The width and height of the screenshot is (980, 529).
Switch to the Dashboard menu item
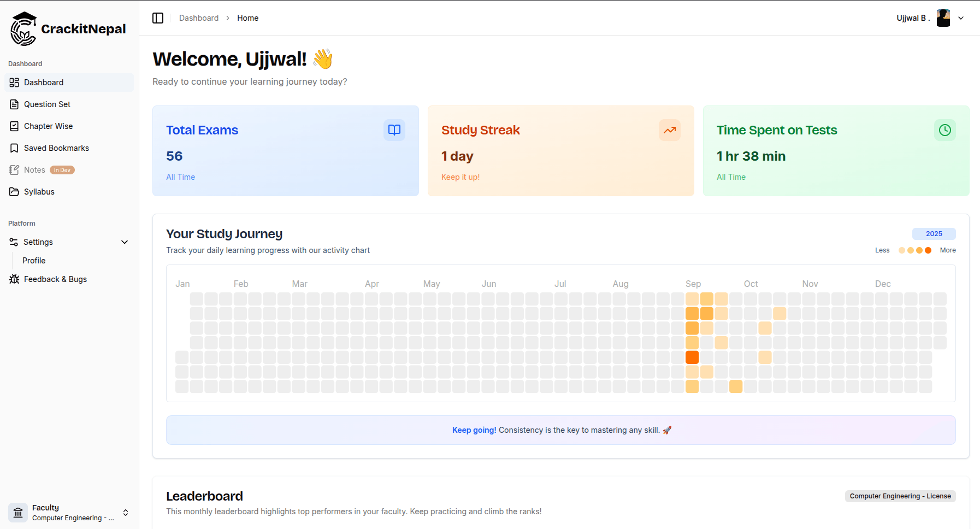[x=44, y=83]
